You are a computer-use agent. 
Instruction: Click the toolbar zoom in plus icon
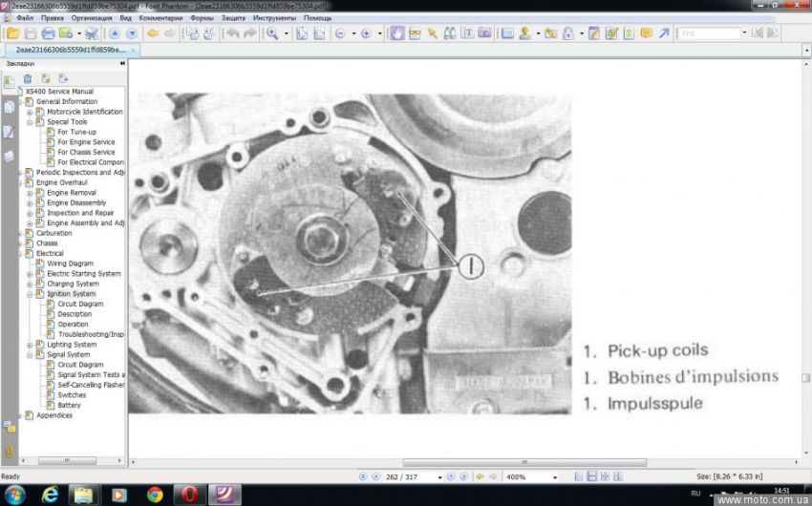click(x=366, y=33)
